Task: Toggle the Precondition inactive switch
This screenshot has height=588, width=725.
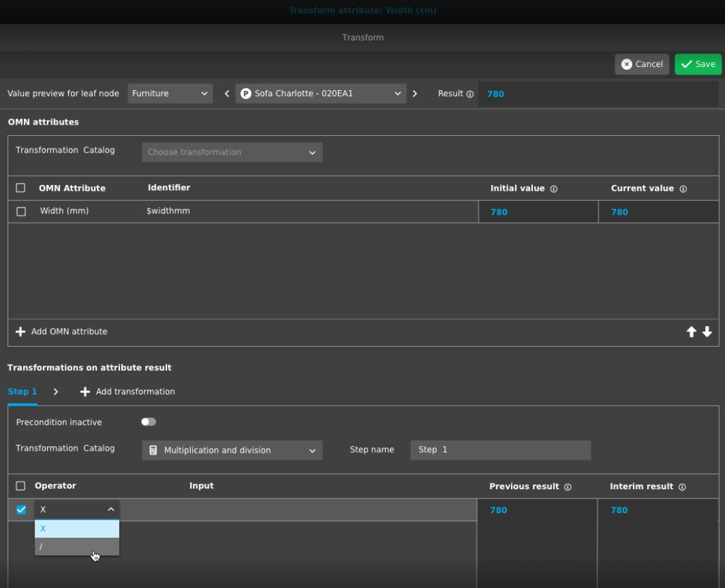Action: 148,422
